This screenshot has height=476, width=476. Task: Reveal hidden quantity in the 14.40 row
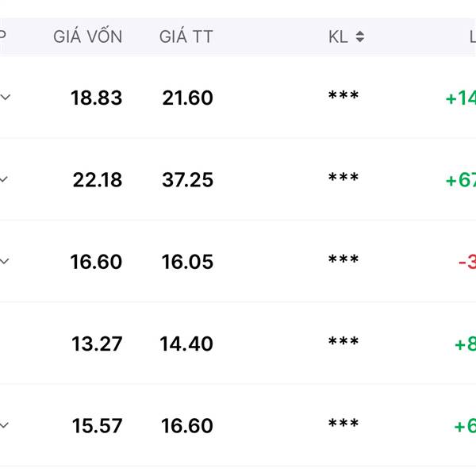344,341
